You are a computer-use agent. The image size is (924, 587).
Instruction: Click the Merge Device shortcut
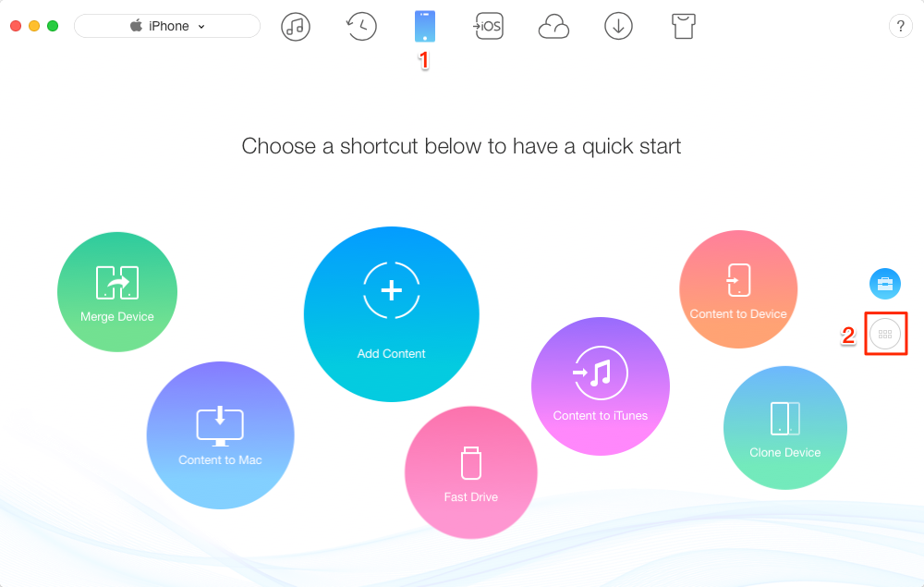pyautogui.click(x=117, y=292)
